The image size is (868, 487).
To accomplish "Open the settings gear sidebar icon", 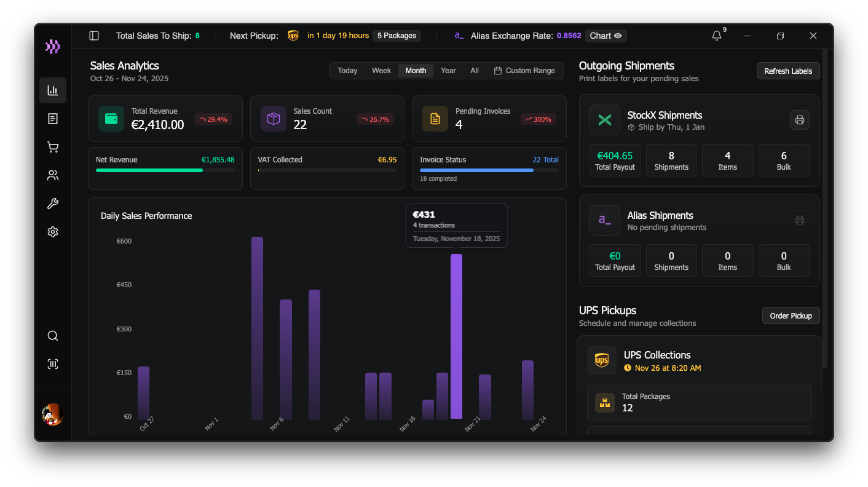I will (53, 232).
